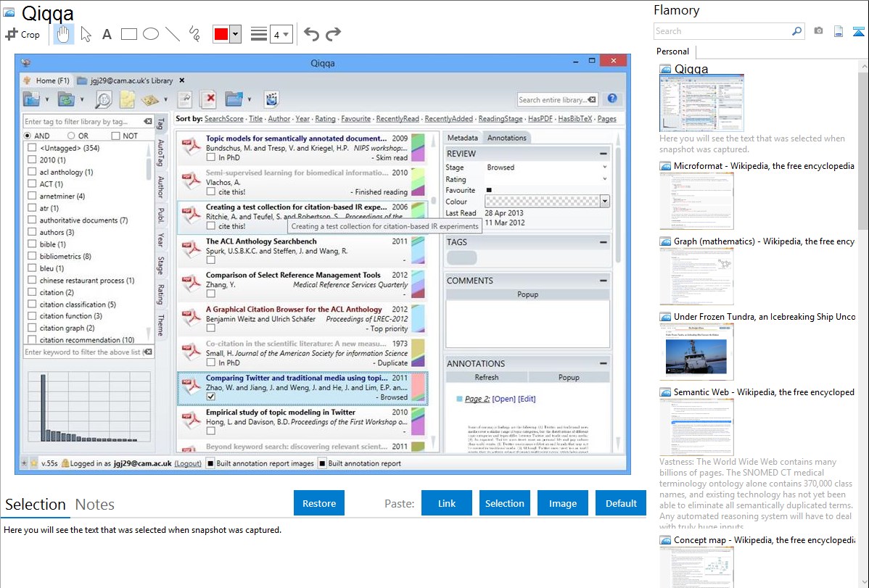Clear the entire library search box
Screen dimensions: 869x588
(592, 100)
